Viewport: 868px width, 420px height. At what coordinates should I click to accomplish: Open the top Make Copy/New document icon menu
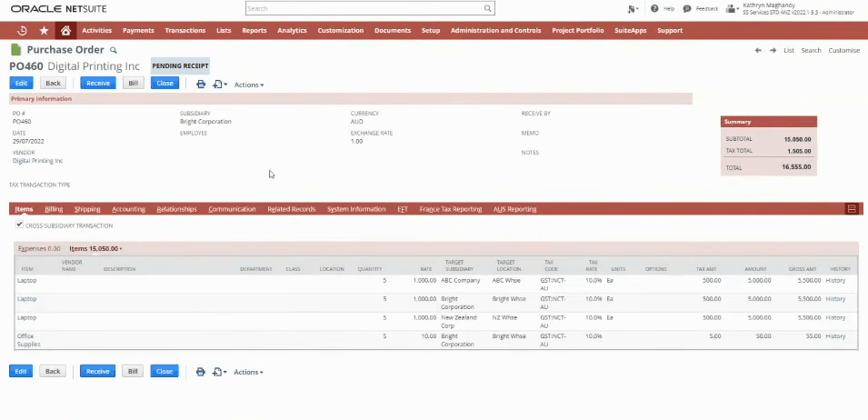[x=220, y=85]
